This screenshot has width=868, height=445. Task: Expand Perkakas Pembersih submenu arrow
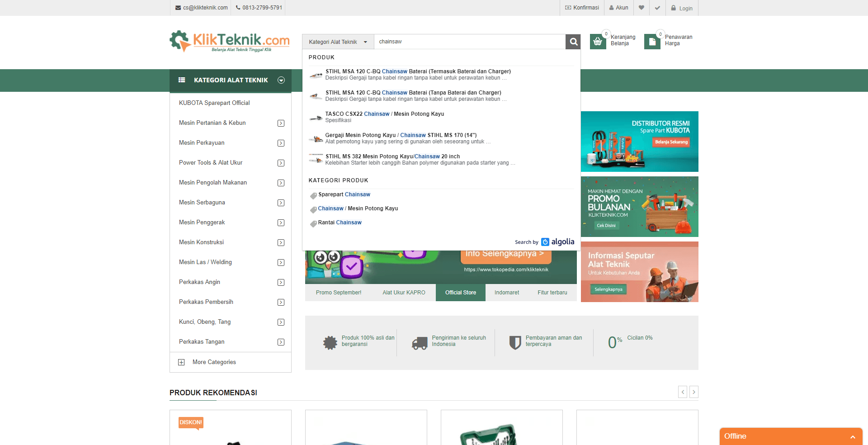281,302
